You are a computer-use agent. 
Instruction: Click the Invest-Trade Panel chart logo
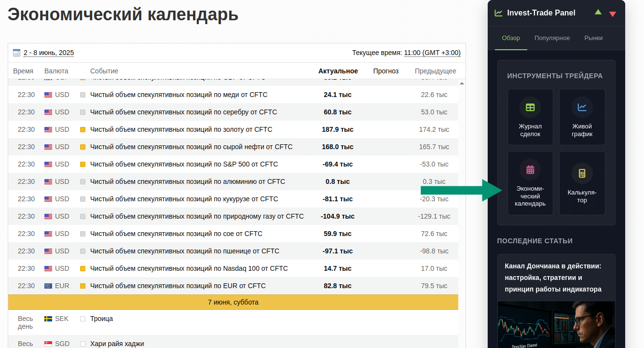[498, 13]
